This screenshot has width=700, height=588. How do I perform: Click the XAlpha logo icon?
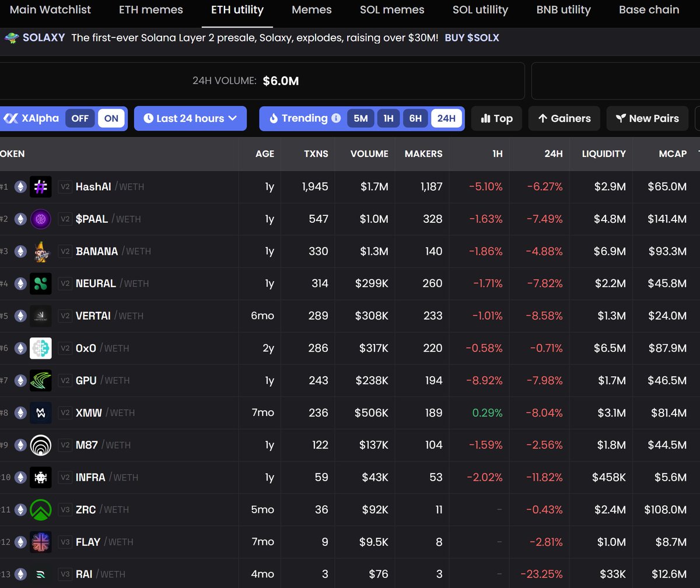click(10, 118)
